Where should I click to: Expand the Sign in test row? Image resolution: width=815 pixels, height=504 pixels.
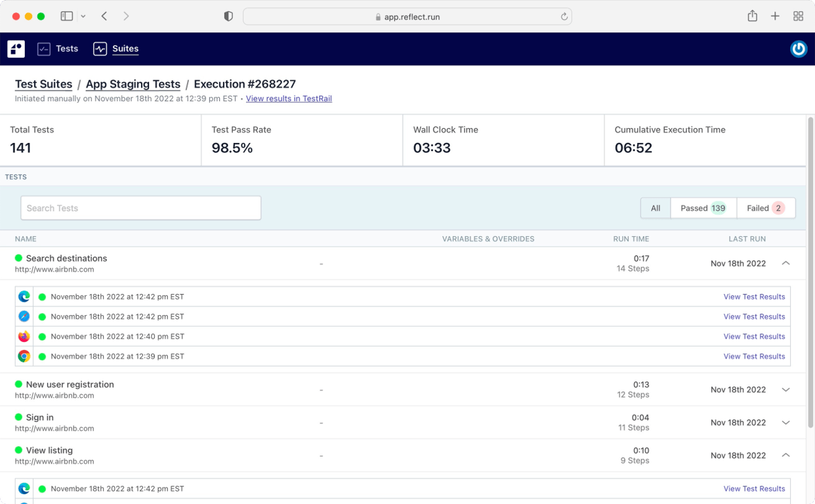pos(785,423)
